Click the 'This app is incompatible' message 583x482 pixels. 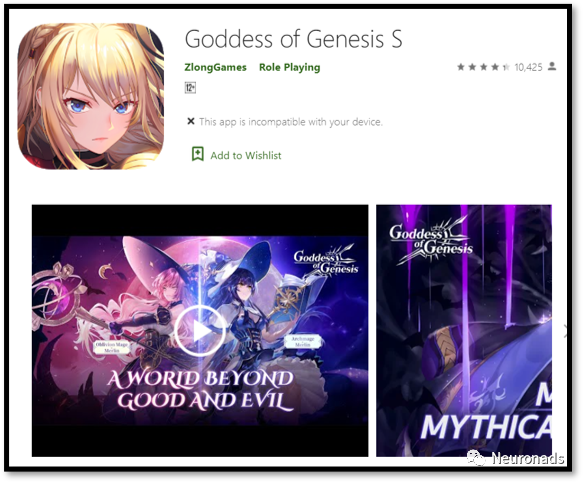(291, 122)
